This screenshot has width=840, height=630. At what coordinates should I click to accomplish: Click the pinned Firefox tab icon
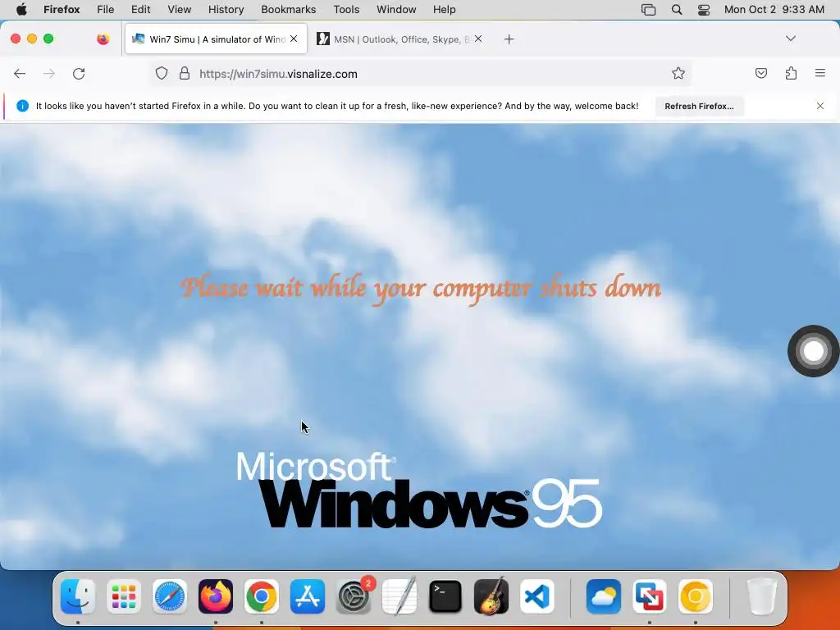tap(103, 39)
